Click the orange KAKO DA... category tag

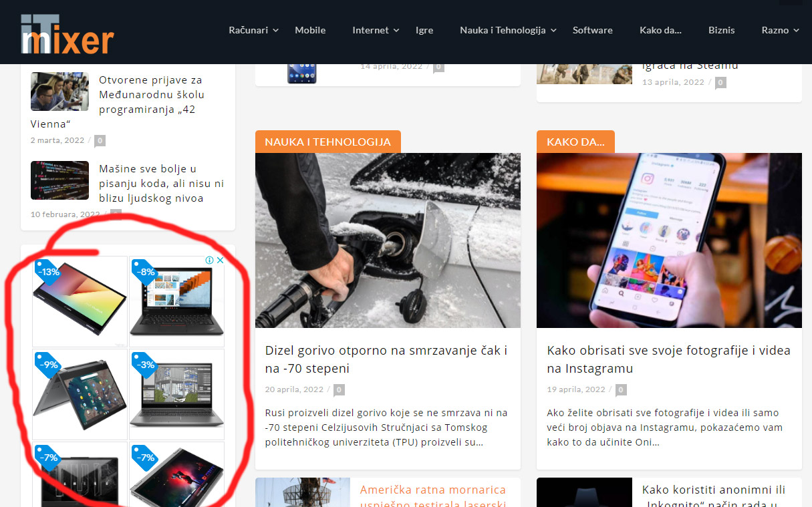[x=575, y=142]
